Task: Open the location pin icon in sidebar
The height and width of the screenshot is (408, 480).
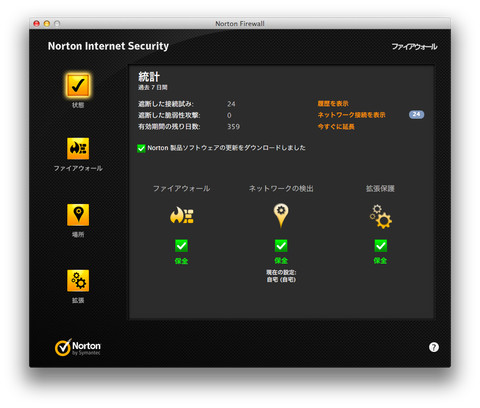Action: [x=78, y=215]
